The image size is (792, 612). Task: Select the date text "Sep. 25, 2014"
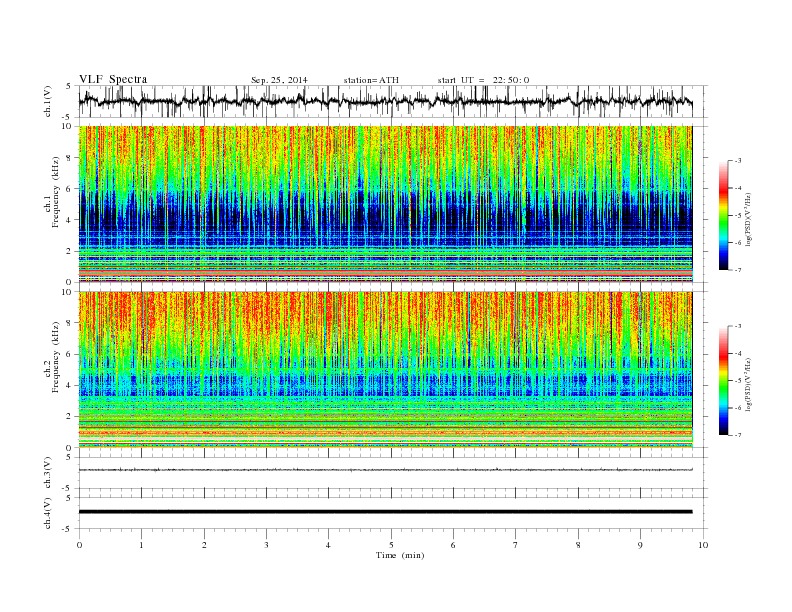point(279,80)
